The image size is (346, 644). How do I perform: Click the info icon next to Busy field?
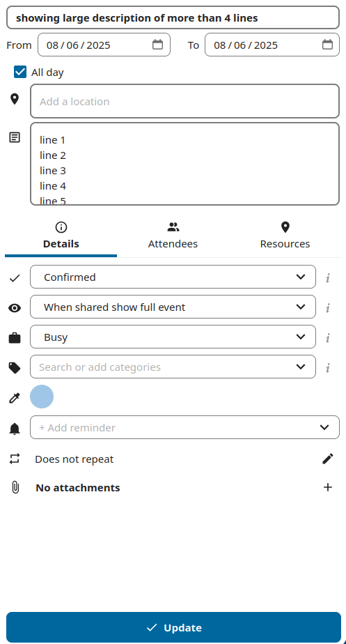point(327,338)
